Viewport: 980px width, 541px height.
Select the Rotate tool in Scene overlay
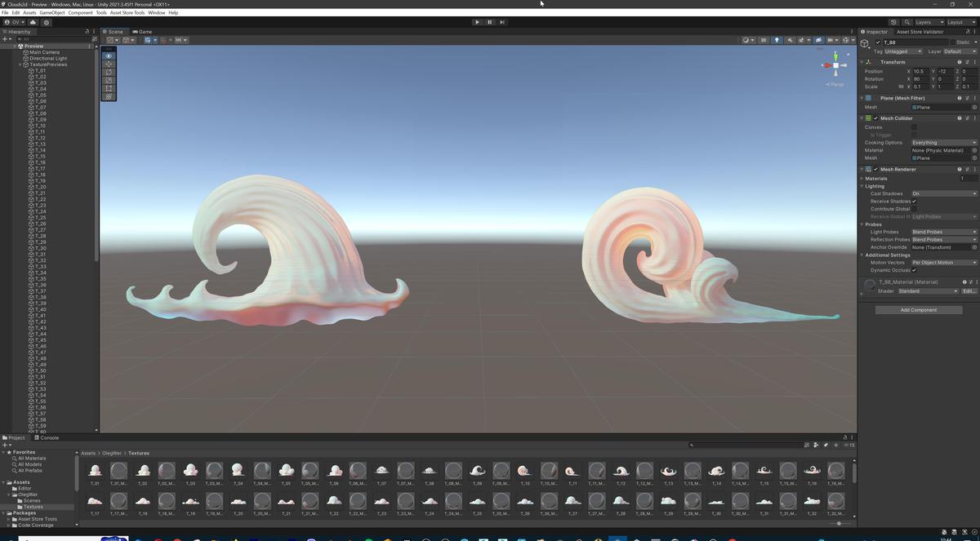click(x=109, y=73)
